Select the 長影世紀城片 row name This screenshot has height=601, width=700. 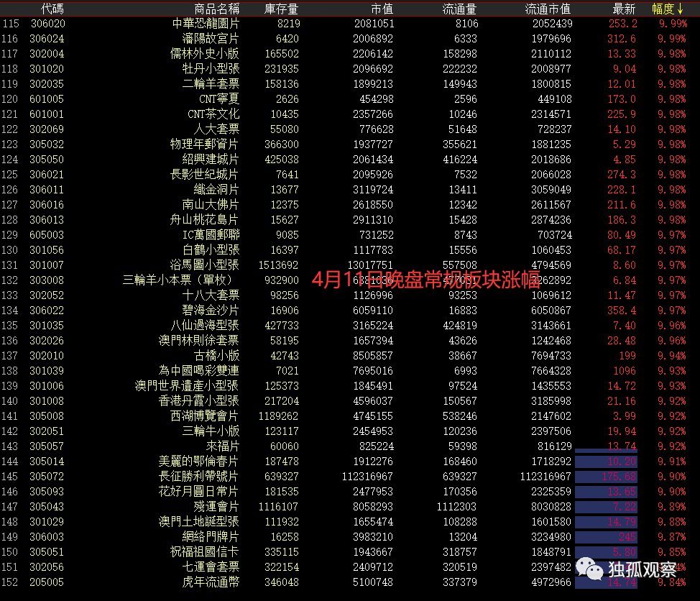coord(204,175)
